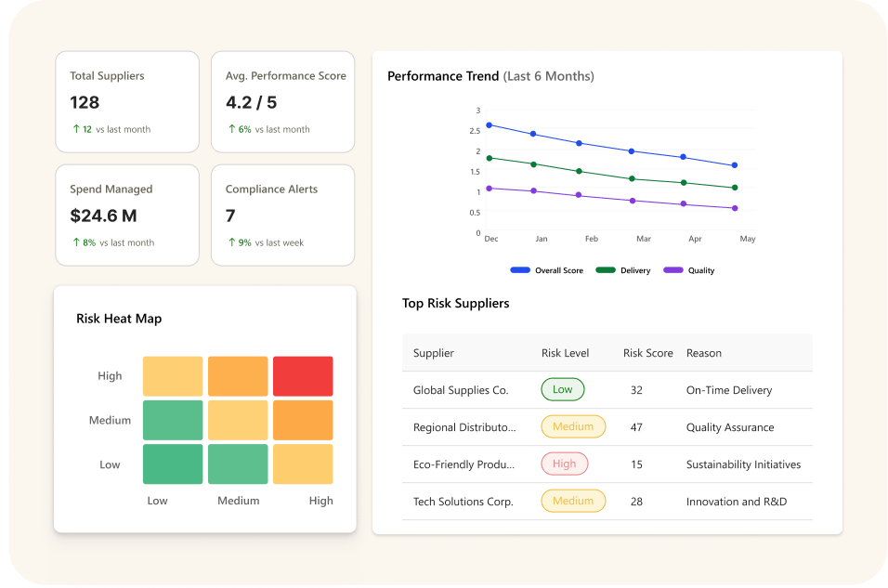The height and width of the screenshot is (588, 888).
Task: Sort by the Reason column header
Action: point(704,353)
